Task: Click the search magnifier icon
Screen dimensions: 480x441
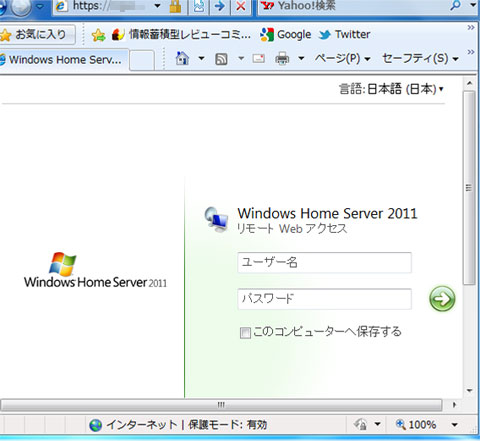Action: [x=456, y=5]
